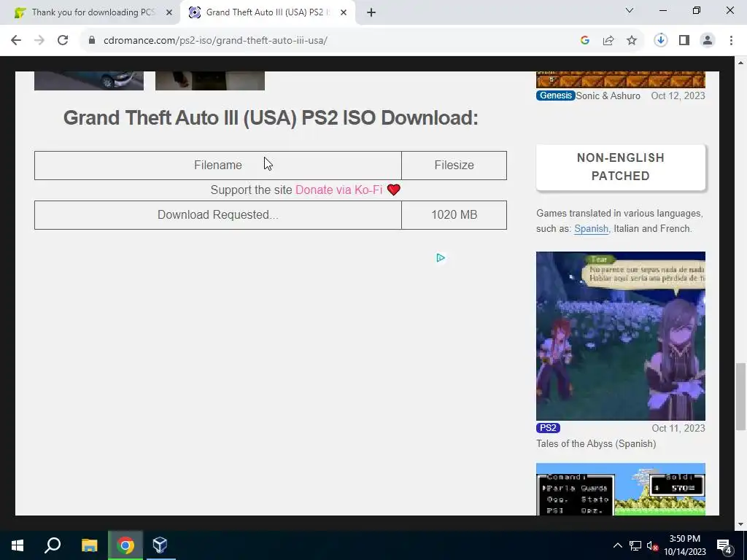This screenshot has height=560, width=747.
Task: Click Oct 11, 2023 date text
Action: 678,428
